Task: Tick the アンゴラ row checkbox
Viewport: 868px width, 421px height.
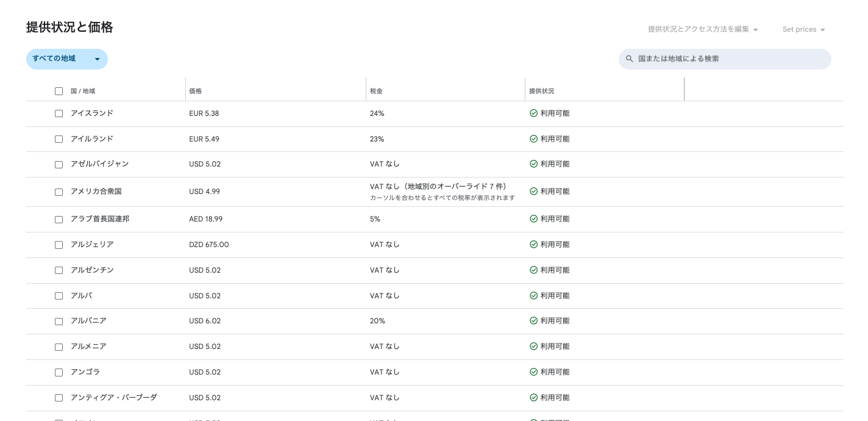Action: point(59,372)
